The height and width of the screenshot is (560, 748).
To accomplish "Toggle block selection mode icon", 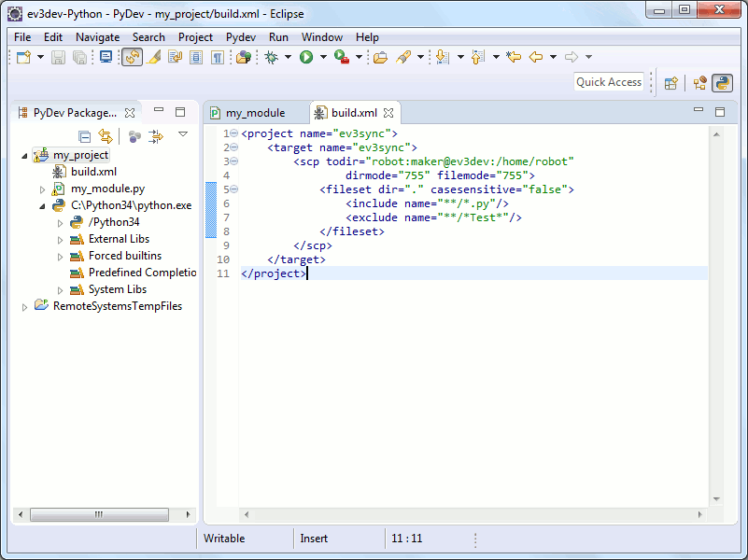I will (x=196, y=57).
